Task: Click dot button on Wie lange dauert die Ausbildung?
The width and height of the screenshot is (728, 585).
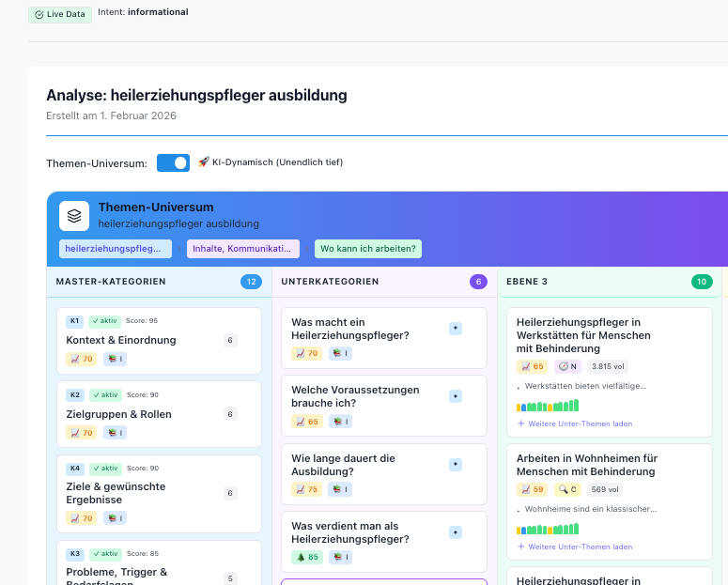Action: click(x=456, y=465)
